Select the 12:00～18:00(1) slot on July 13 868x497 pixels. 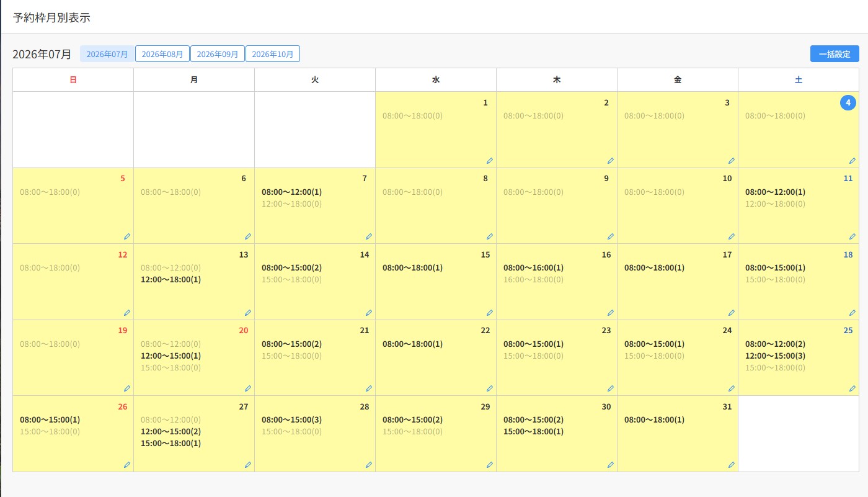point(170,280)
